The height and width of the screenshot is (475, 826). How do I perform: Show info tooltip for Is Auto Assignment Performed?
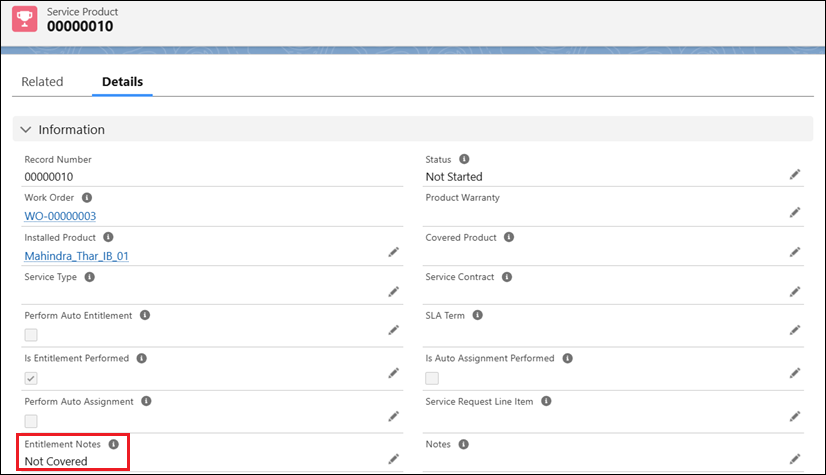[567, 358]
